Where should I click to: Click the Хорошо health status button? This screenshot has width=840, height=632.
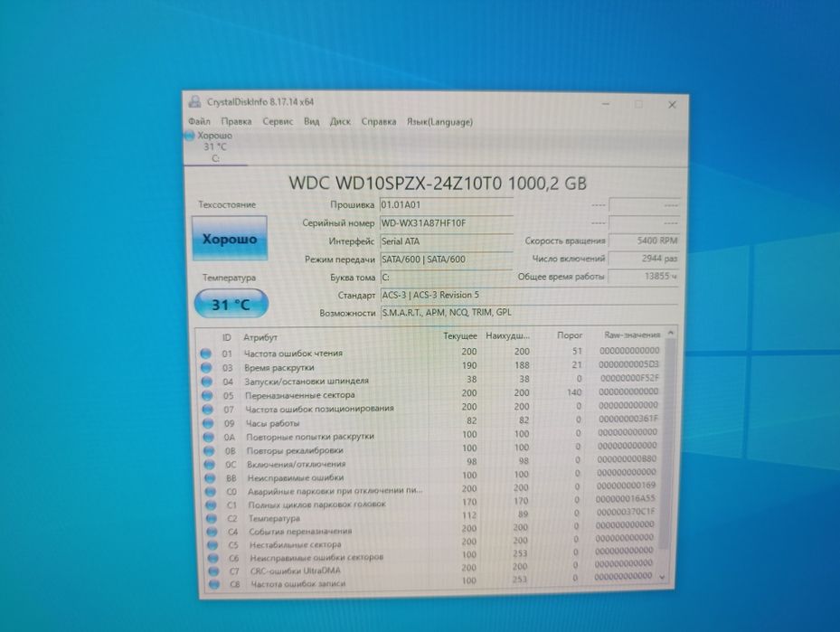click(x=230, y=239)
